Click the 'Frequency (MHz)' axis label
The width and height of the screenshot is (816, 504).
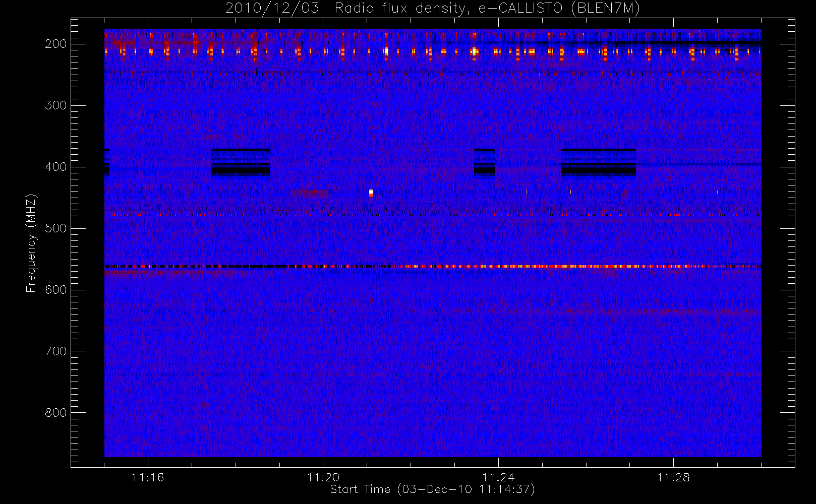31,243
